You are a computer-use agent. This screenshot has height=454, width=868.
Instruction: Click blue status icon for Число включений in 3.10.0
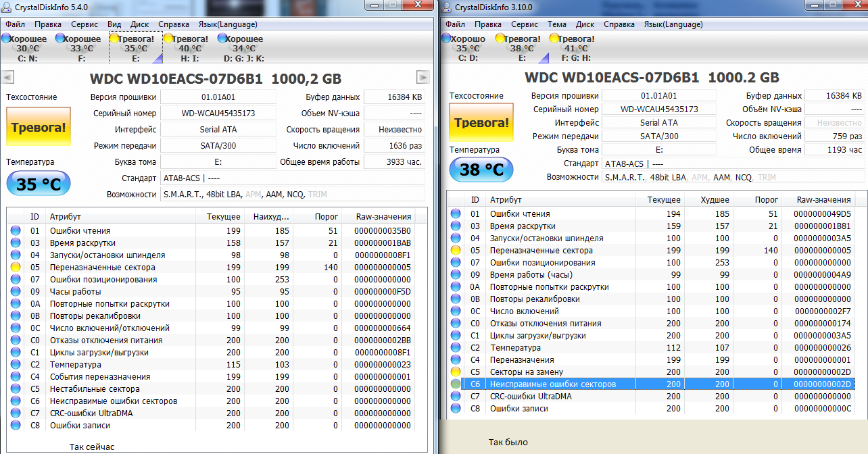(456, 311)
